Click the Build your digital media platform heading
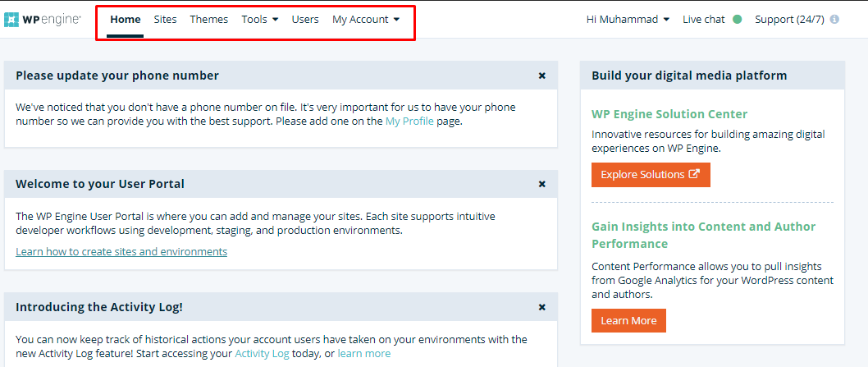Viewport: 868px width, 367px height. tap(689, 76)
